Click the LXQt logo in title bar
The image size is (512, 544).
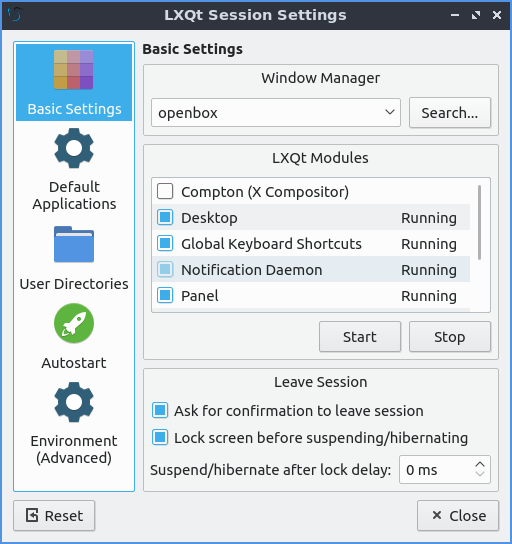point(15,15)
